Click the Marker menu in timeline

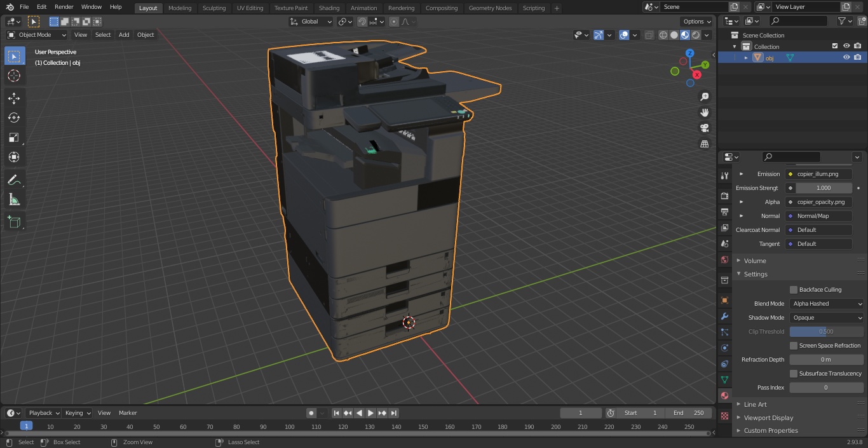(x=128, y=413)
